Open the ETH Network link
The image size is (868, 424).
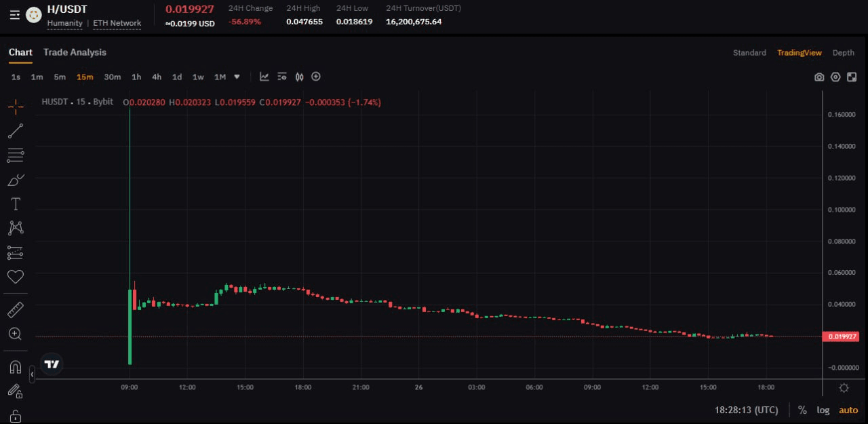click(x=117, y=23)
